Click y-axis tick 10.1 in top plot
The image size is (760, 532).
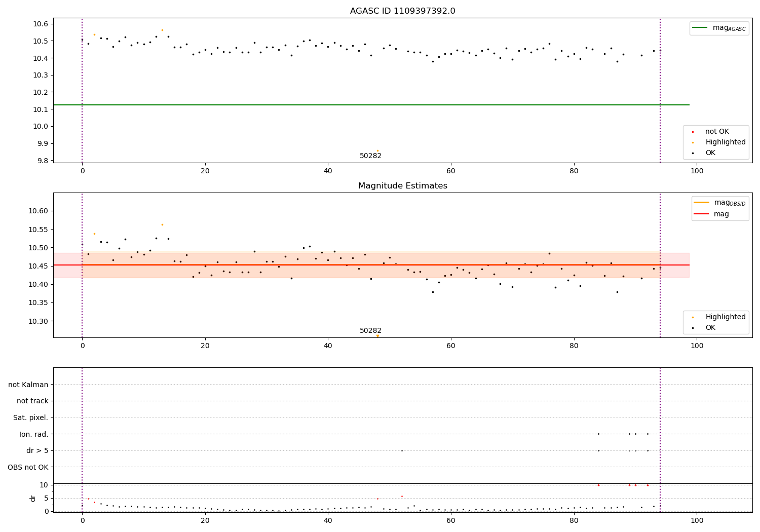[41, 109]
